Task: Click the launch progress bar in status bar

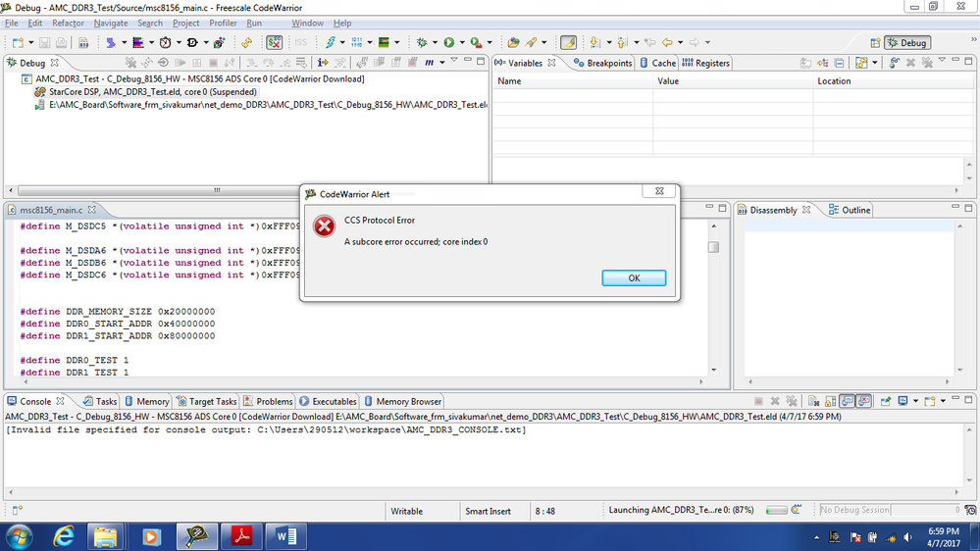Action: click(x=776, y=511)
